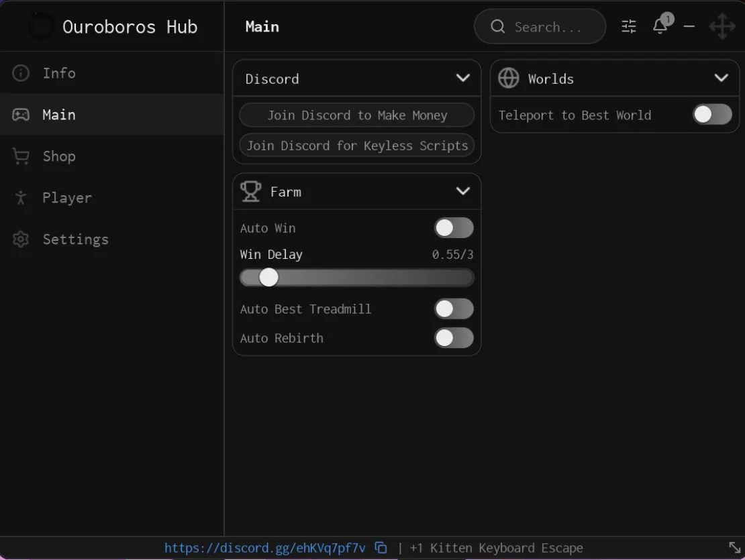Click the Ouroboros Hub logo circle
Image resolution: width=745 pixels, height=560 pixels.
(x=41, y=27)
